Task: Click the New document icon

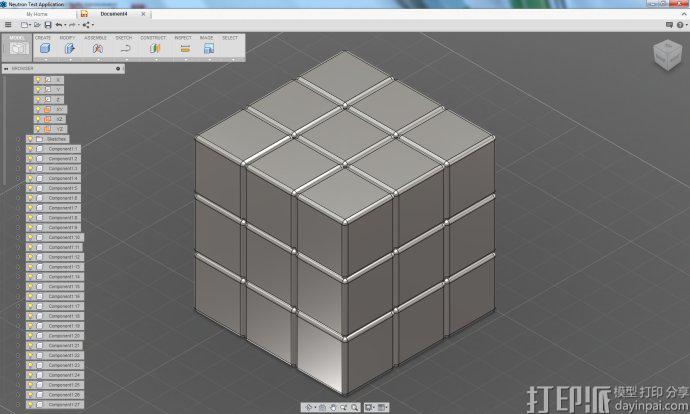Action: pos(24,25)
